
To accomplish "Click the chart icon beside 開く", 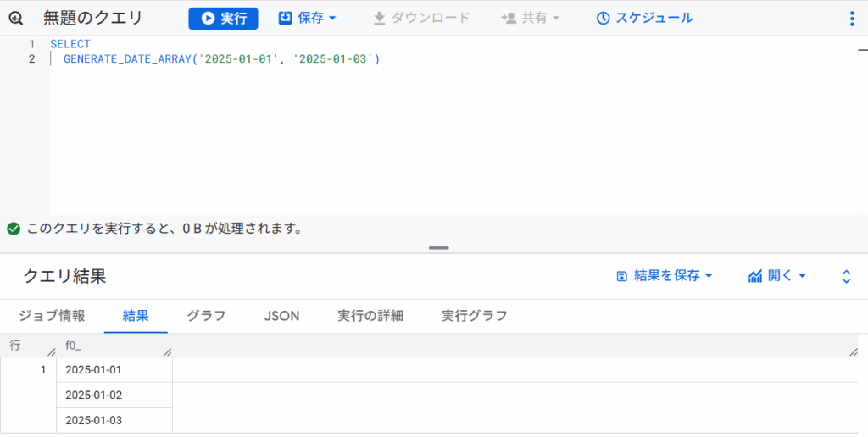I will pos(755,277).
